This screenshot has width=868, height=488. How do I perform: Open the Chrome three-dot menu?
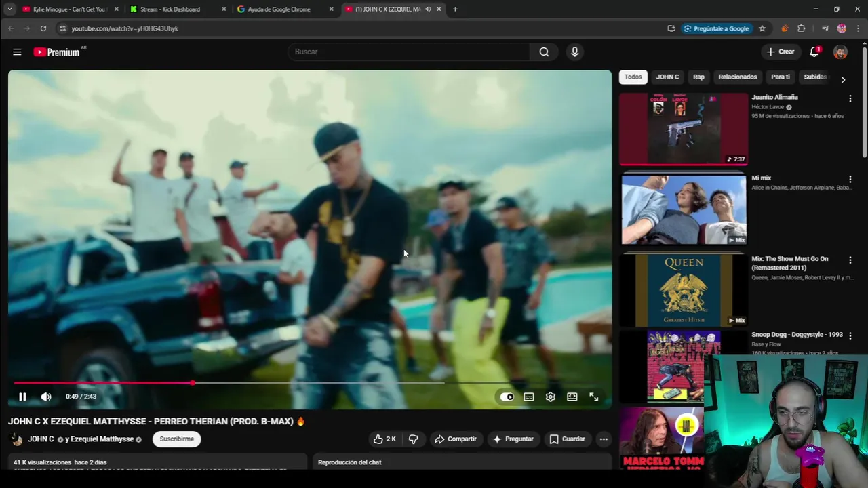click(859, 28)
